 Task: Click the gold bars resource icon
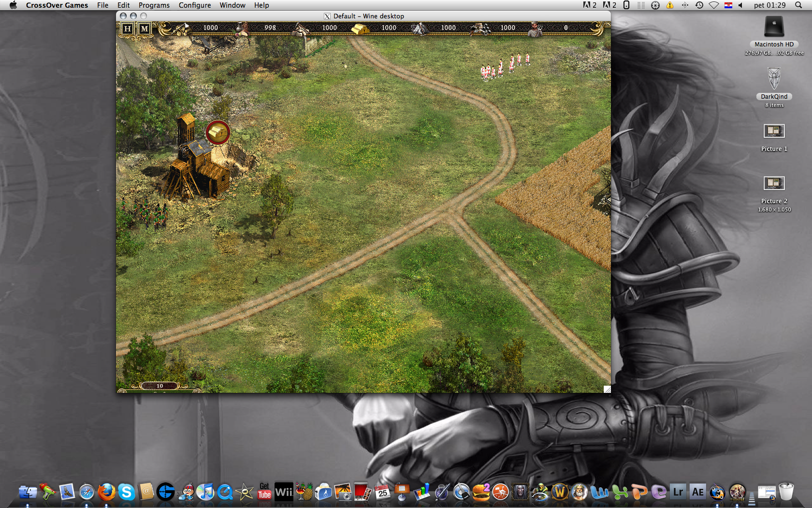[360, 29]
